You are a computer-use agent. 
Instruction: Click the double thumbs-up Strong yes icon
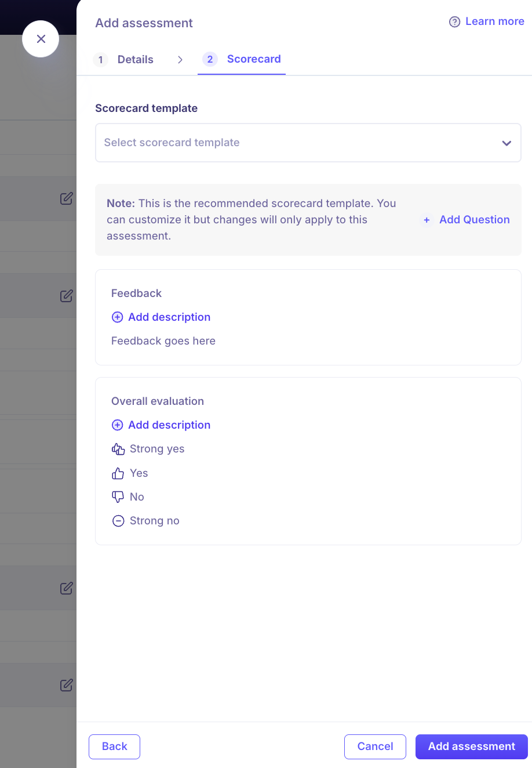coord(118,449)
